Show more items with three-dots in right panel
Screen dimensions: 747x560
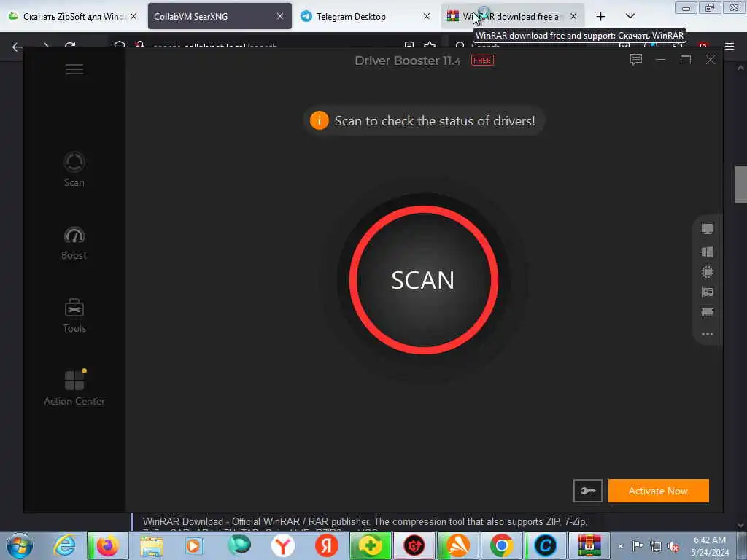click(708, 334)
